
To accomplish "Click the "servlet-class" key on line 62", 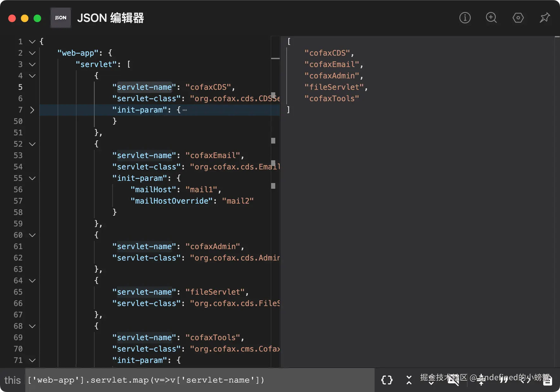I will point(146,258).
